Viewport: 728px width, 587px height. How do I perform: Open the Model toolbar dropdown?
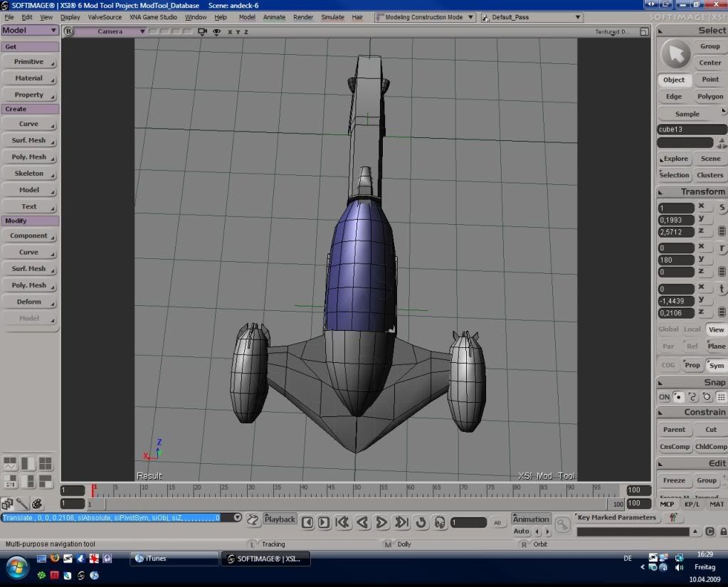click(x=29, y=31)
